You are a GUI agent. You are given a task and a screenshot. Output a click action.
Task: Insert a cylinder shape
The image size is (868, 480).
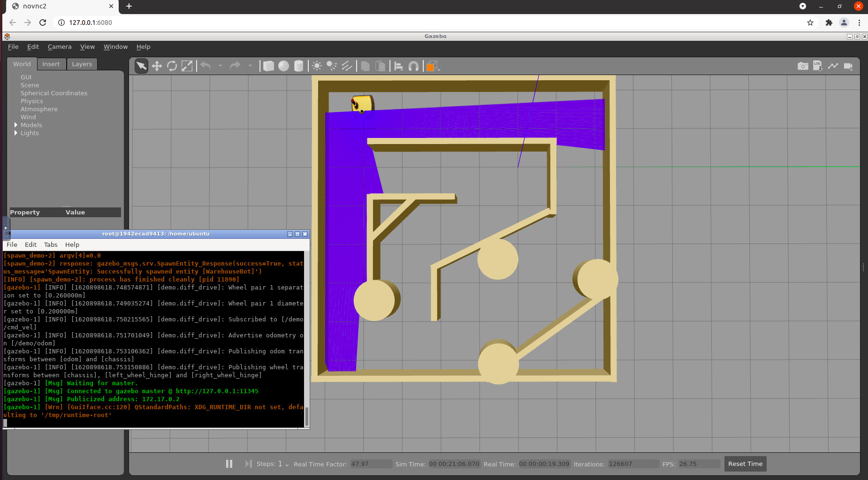298,66
